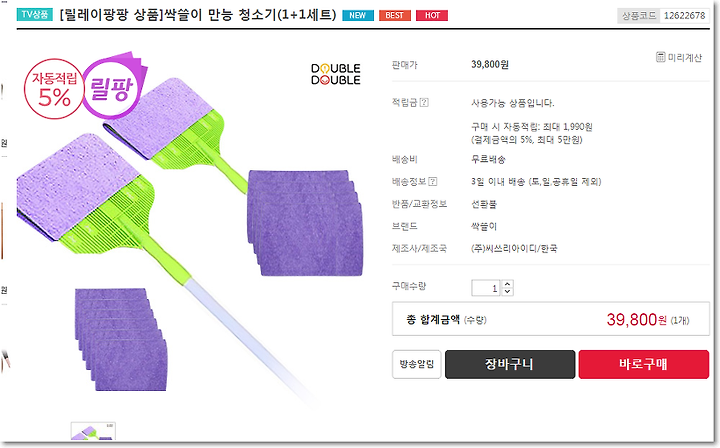The width and height of the screenshot is (720, 448).
Task: Add item with 장바구니 button
Action: [x=510, y=364]
